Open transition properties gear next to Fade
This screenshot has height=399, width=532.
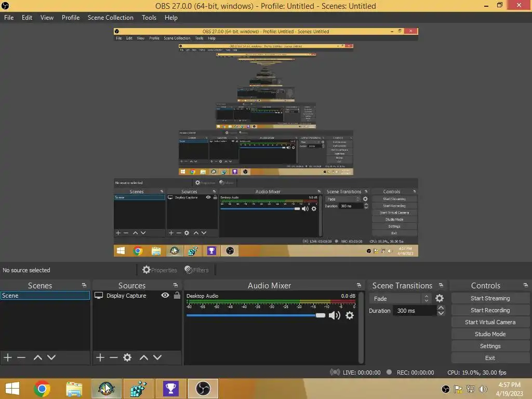pyautogui.click(x=440, y=298)
